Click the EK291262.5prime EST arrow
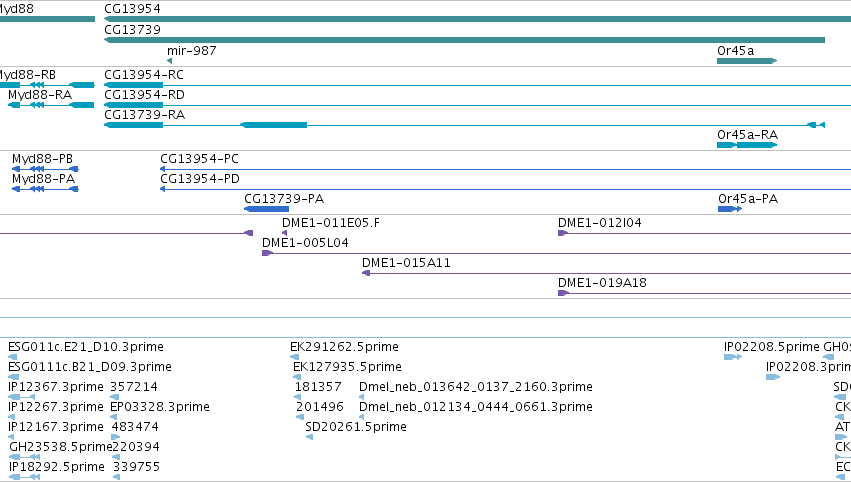The width and height of the screenshot is (851, 482). [294, 357]
